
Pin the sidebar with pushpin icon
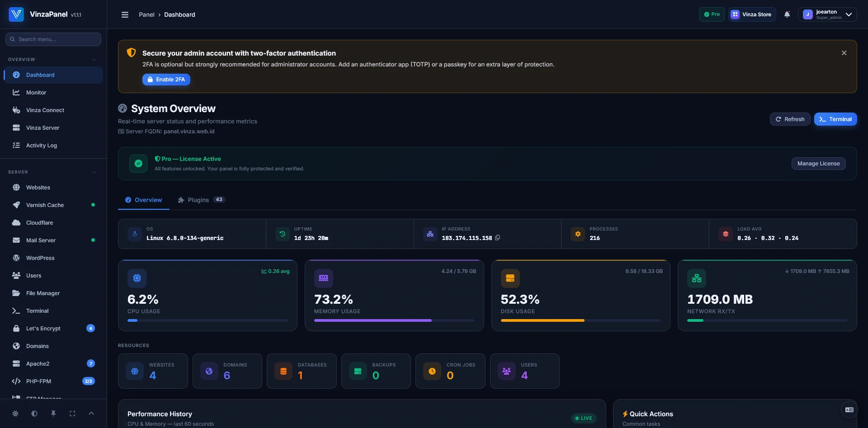pos(53,414)
